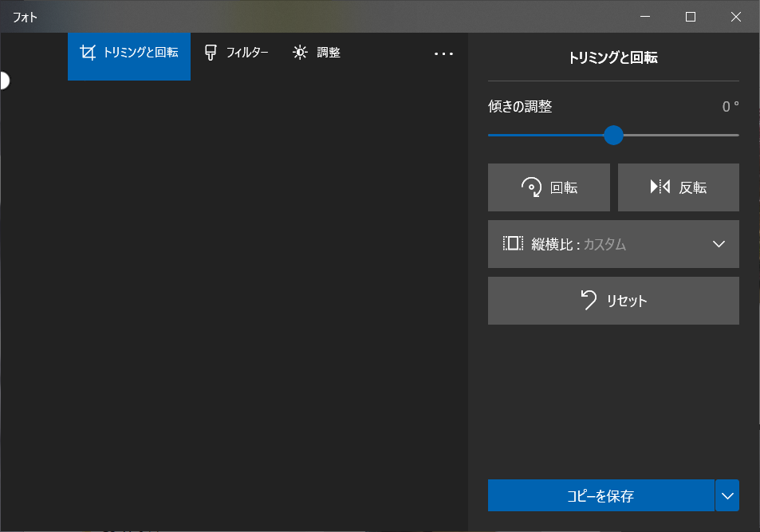Open the ... overflow dropdown in the toolbar
This screenshot has width=760, height=532.
(443, 53)
